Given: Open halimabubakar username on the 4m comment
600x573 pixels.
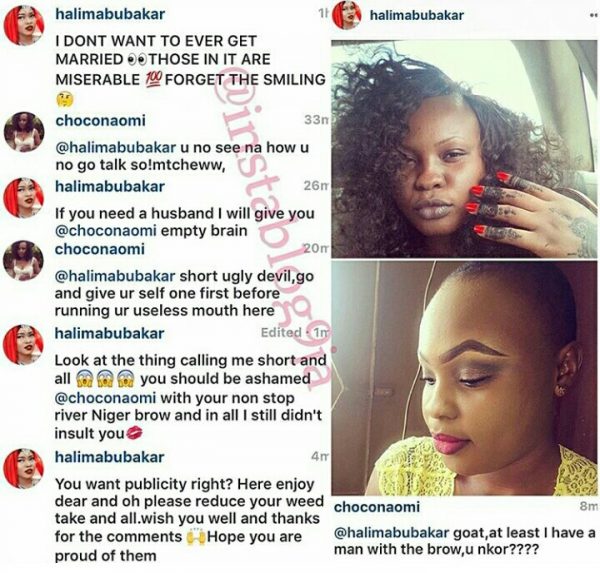Looking at the screenshot, I should 109,457.
